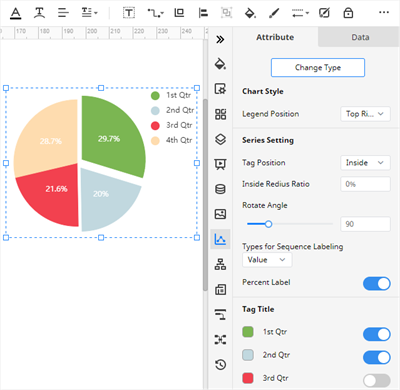
Task: Click the lock icon in toolbar
Action: click(x=348, y=13)
